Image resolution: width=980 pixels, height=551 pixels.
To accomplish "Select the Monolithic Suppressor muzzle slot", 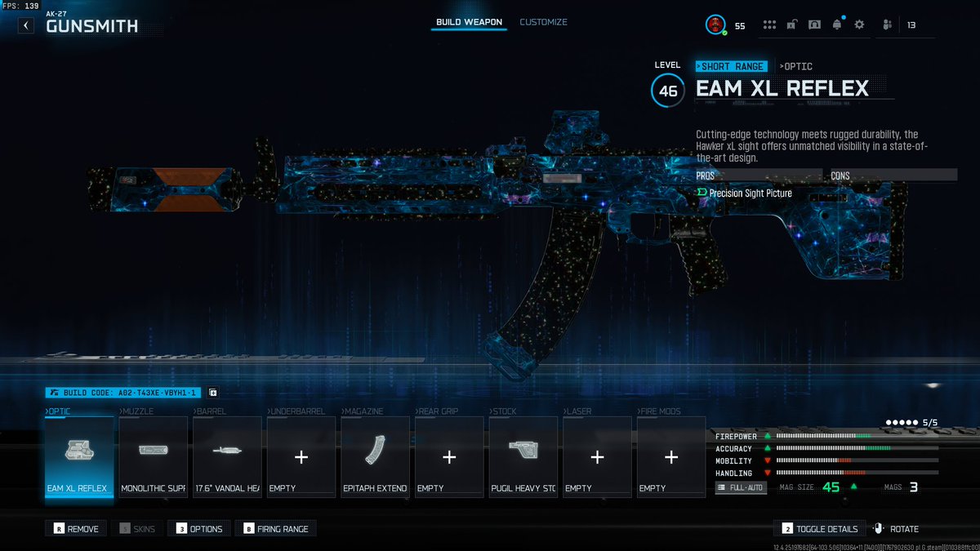I will point(154,456).
